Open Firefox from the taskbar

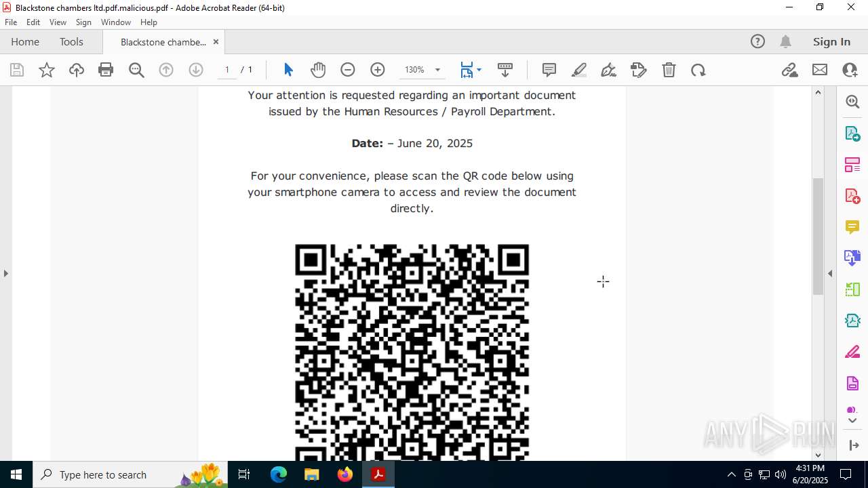pos(345,474)
